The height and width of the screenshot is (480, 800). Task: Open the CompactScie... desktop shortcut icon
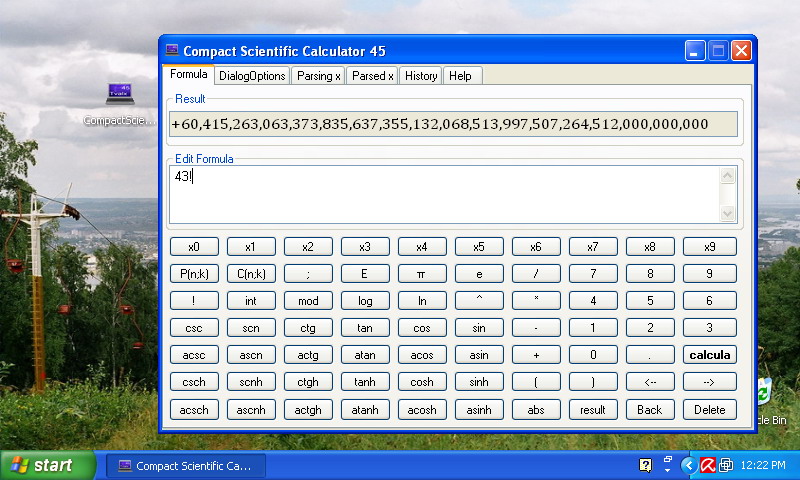120,94
